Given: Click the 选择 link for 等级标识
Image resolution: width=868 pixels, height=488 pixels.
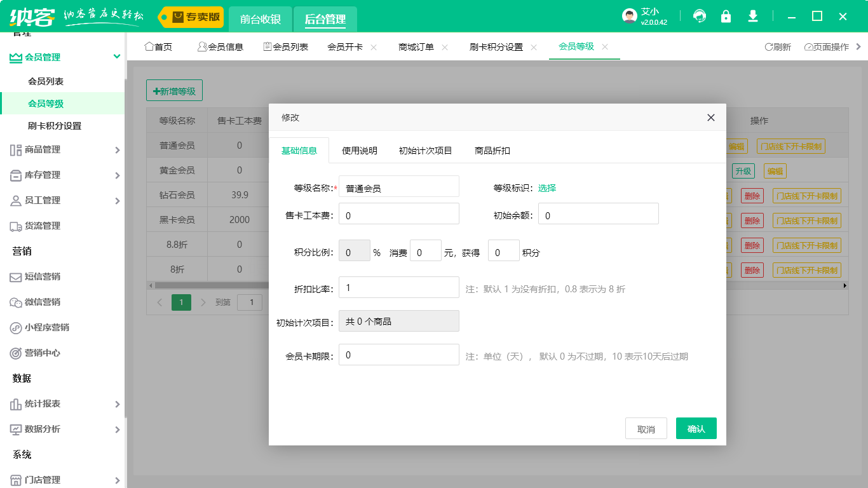Looking at the screenshot, I should [547, 187].
